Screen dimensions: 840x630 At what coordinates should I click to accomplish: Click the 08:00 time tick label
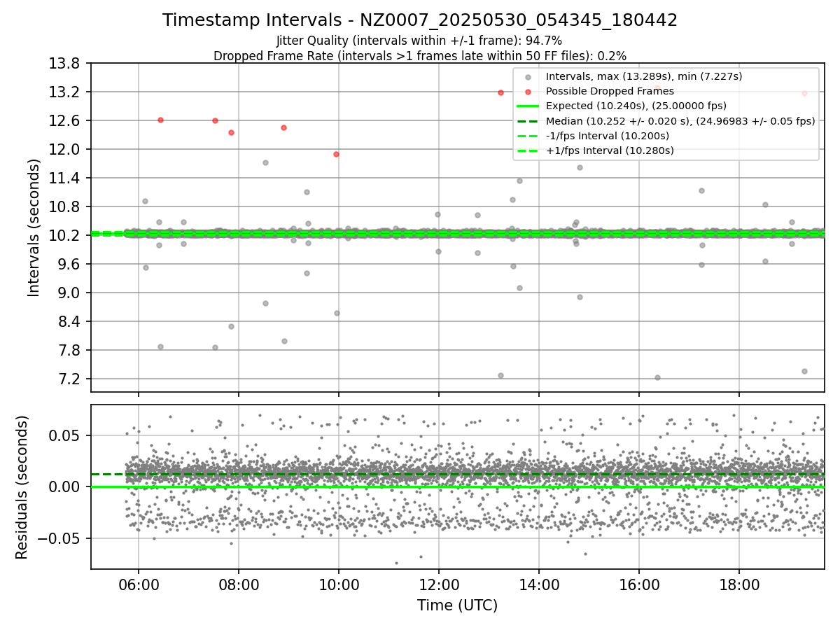coord(239,584)
